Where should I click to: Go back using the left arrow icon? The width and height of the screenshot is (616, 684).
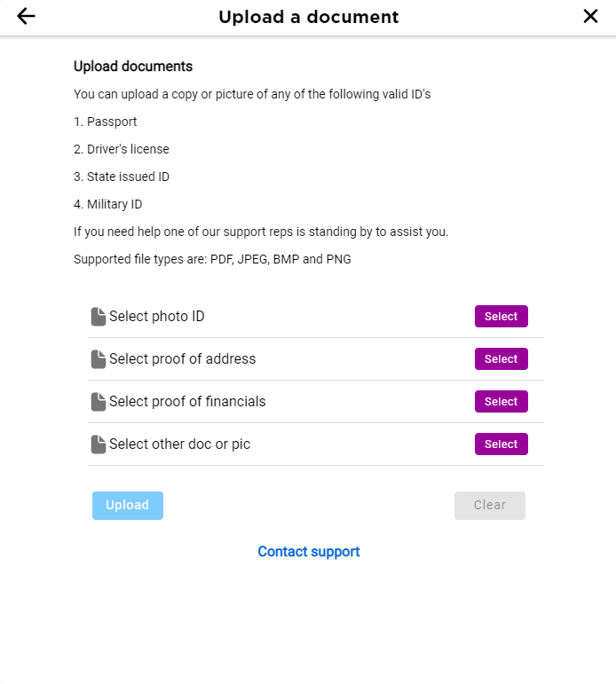coord(27,17)
